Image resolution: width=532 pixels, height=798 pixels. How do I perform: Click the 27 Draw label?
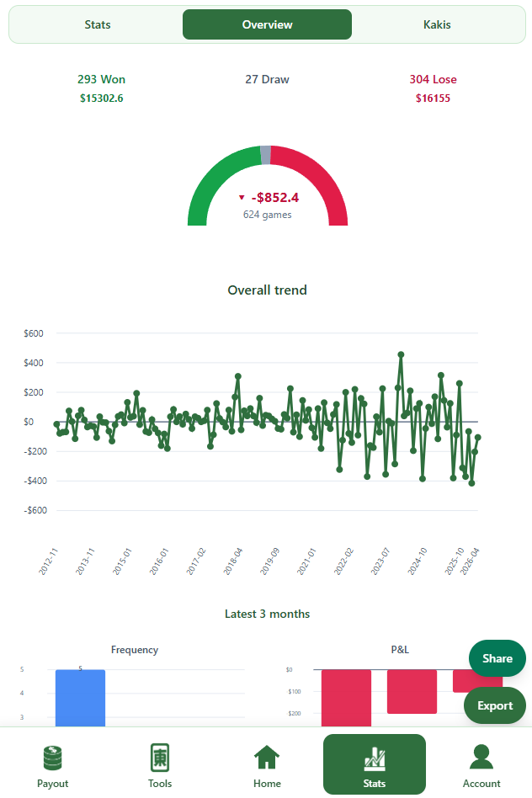pyautogui.click(x=268, y=79)
